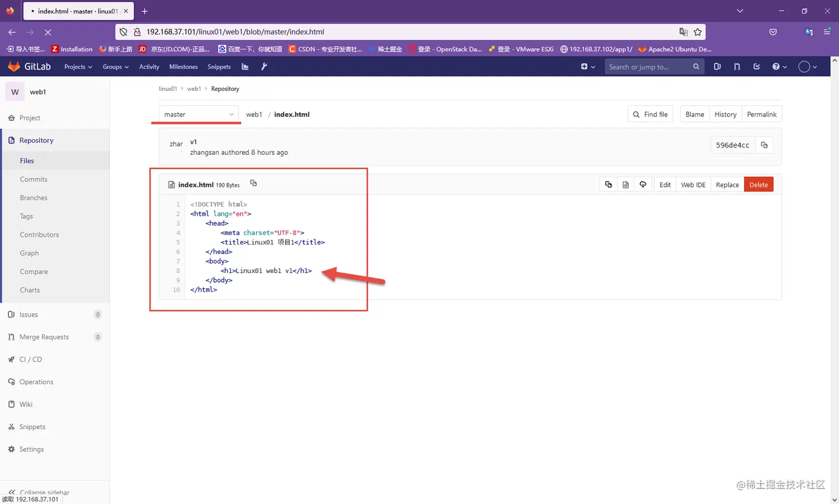Click the Permalink button
This screenshot has height=504, width=839.
761,114
